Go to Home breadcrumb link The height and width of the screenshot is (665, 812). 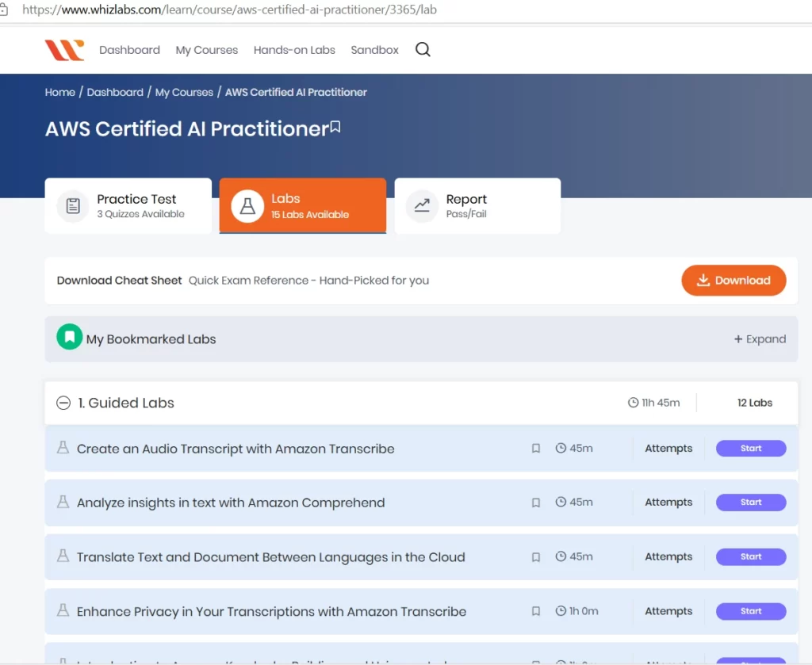pos(60,92)
